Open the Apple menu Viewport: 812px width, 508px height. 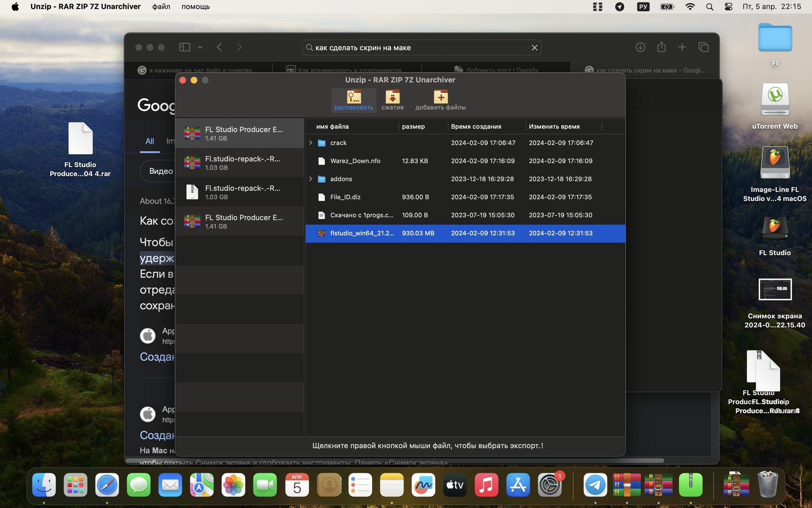pos(15,7)
